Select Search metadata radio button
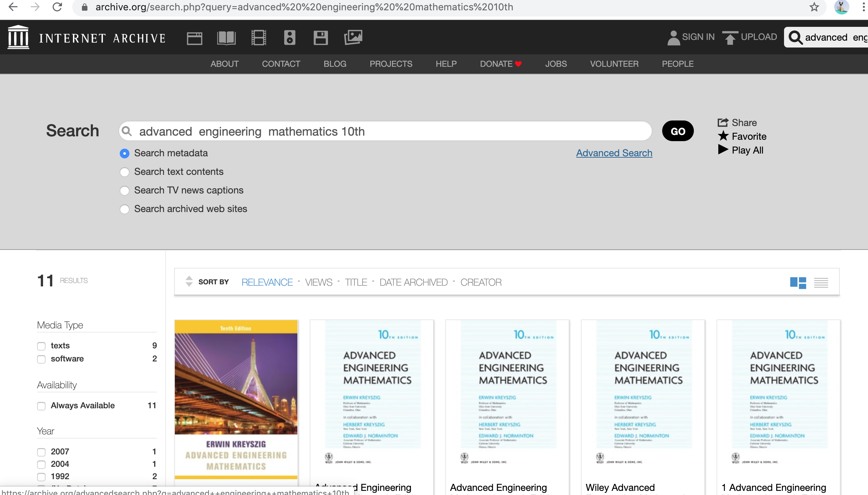The height and width of the screenshot is (495, 868). click(x=124, y=153)
